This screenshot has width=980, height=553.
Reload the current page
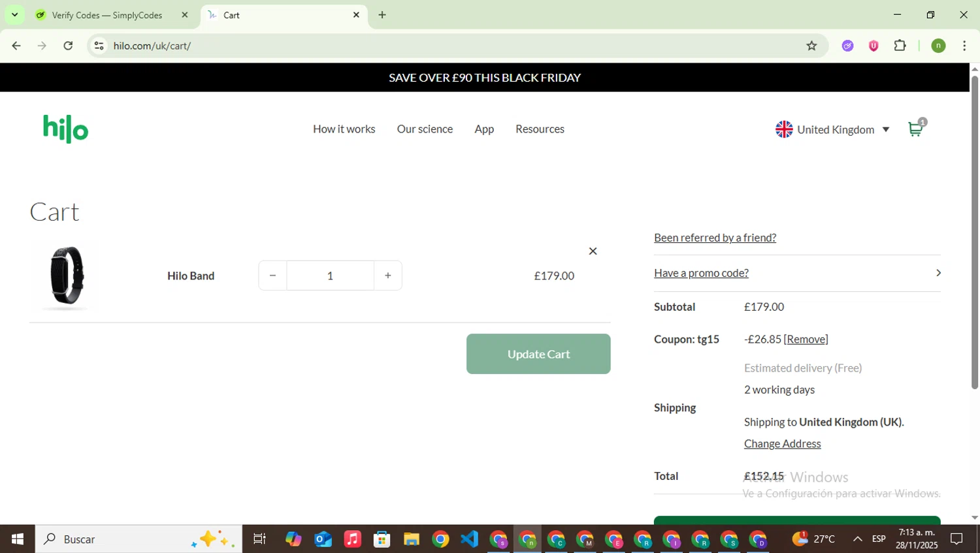(68, 46)
